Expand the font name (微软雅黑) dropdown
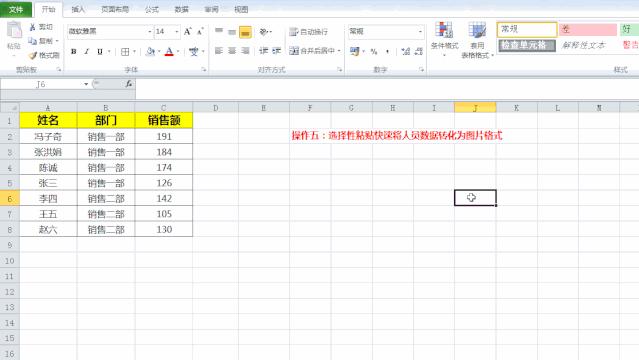The height and width of the screenshot is (360, 639). (150, 31)
